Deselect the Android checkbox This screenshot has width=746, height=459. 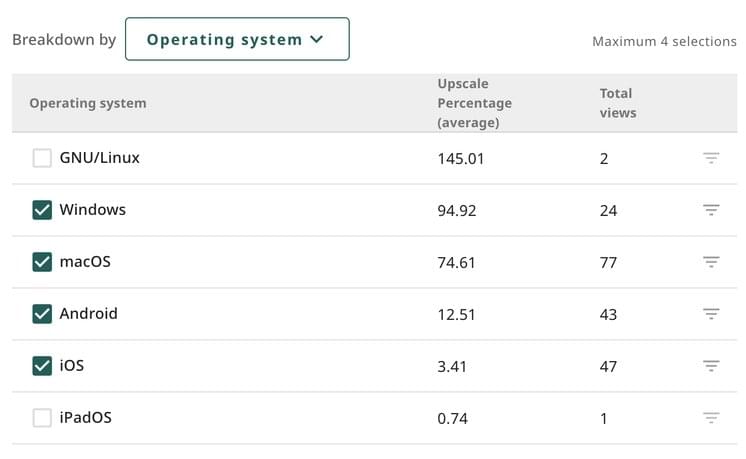[42, 314]
